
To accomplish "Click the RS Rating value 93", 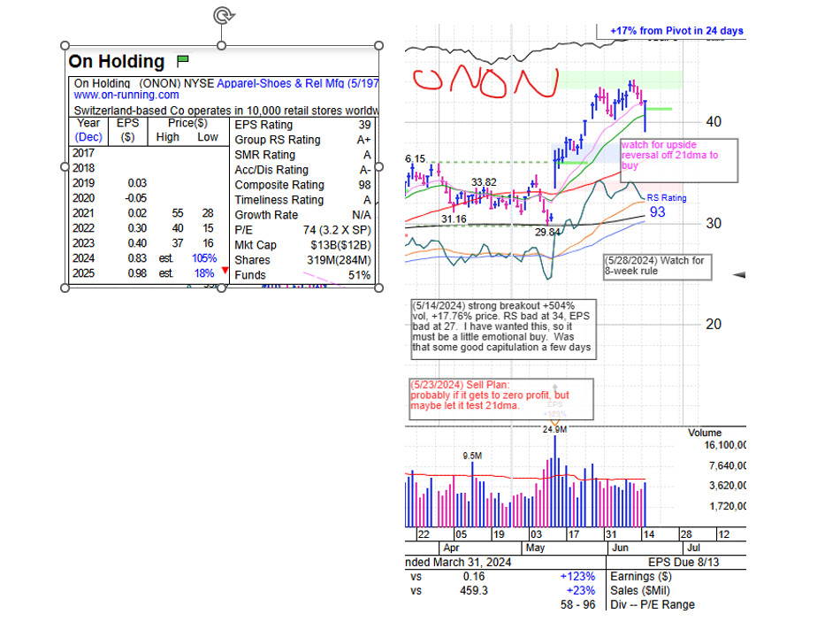I will [x=657, y=211].
